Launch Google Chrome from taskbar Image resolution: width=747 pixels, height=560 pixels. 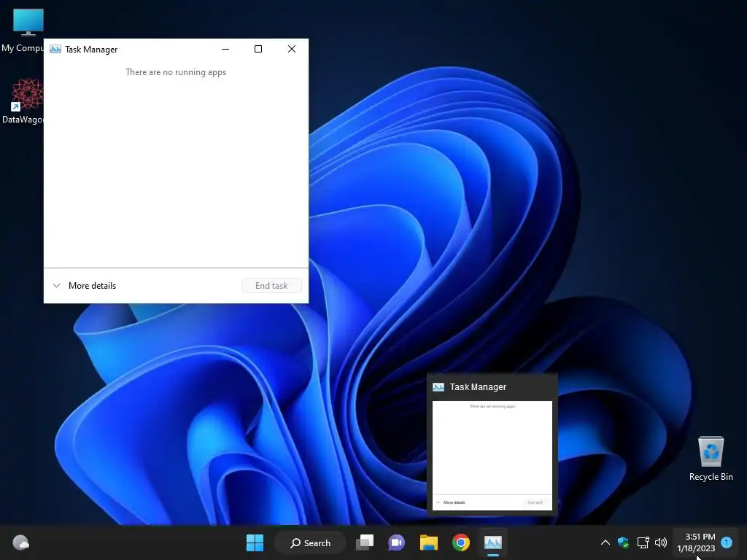click(461, 542)
